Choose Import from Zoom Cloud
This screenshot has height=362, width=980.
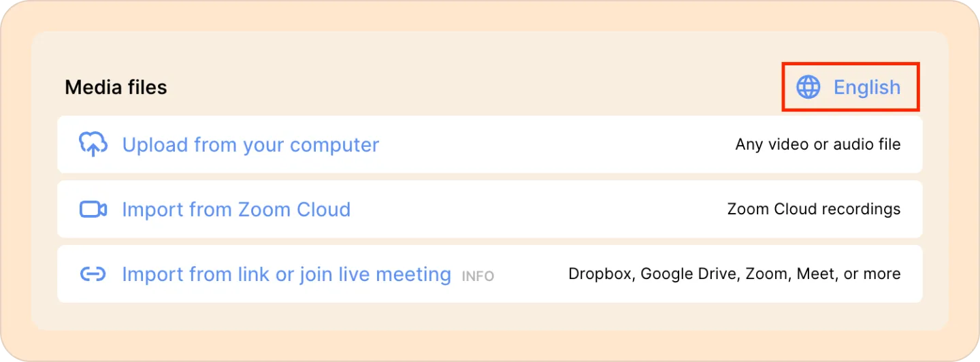(236, 210)
